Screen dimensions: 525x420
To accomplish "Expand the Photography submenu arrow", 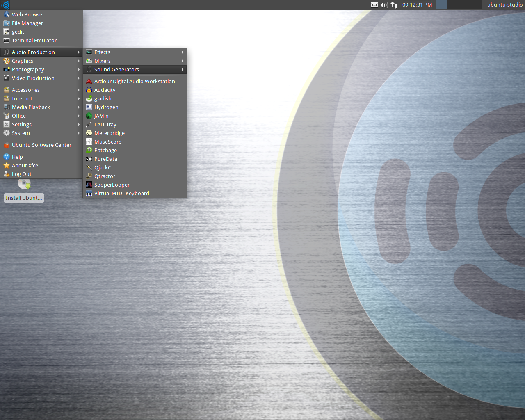I will [79, 69].
